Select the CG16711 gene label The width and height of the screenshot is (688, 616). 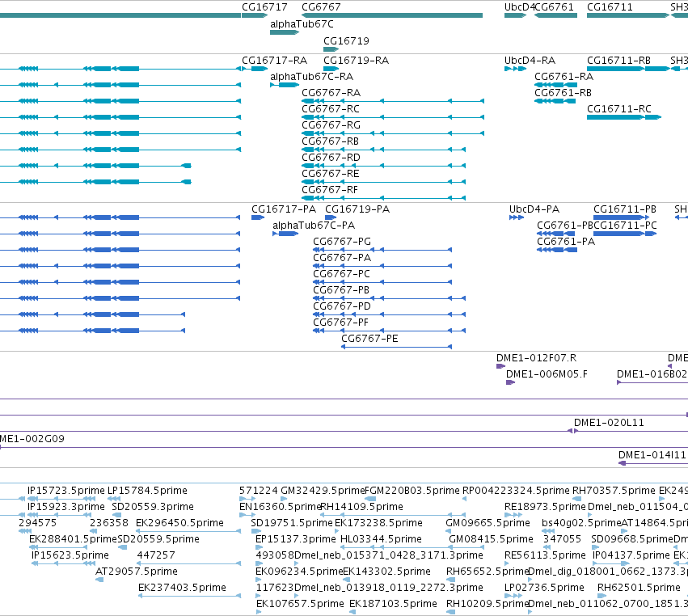[610, 7]
